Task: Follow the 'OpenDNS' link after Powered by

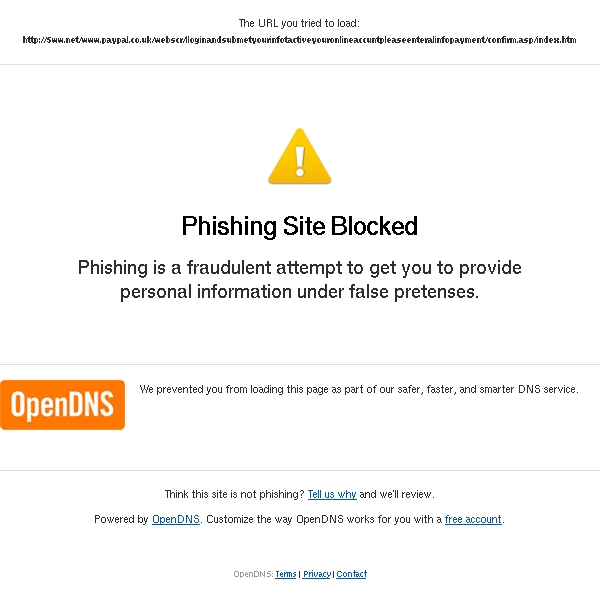Action: [176, 519]
